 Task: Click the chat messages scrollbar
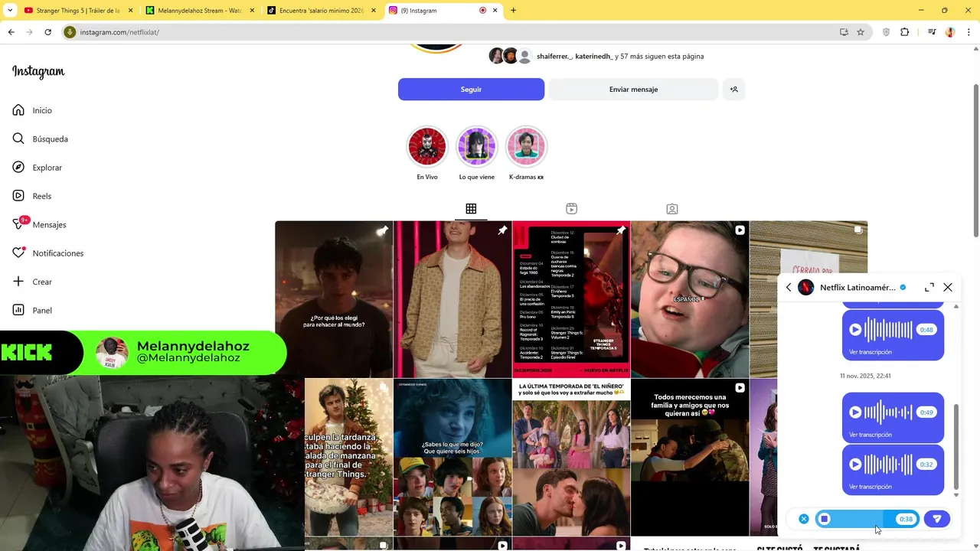pyautogui.click(x=955, y=448)
